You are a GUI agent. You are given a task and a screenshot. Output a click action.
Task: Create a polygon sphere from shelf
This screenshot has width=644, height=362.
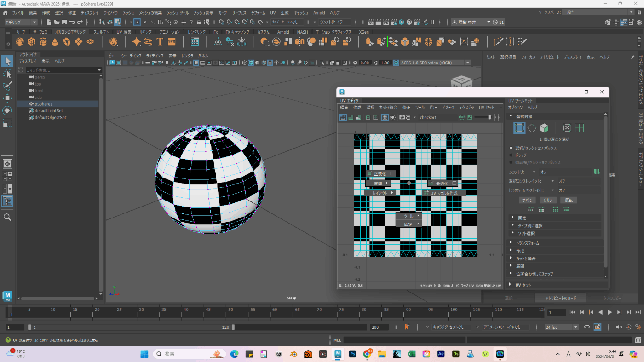click(x=20, y=42)
